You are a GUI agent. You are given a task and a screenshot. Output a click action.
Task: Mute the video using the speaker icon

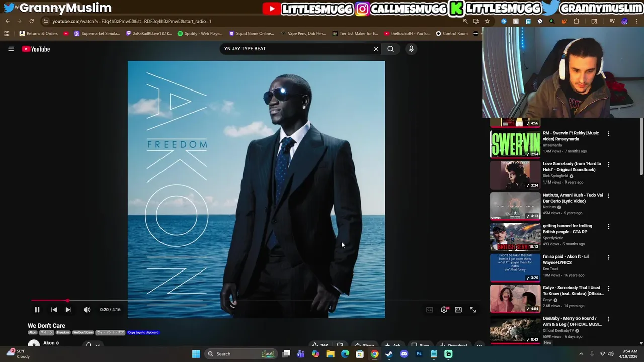[87, 310]
